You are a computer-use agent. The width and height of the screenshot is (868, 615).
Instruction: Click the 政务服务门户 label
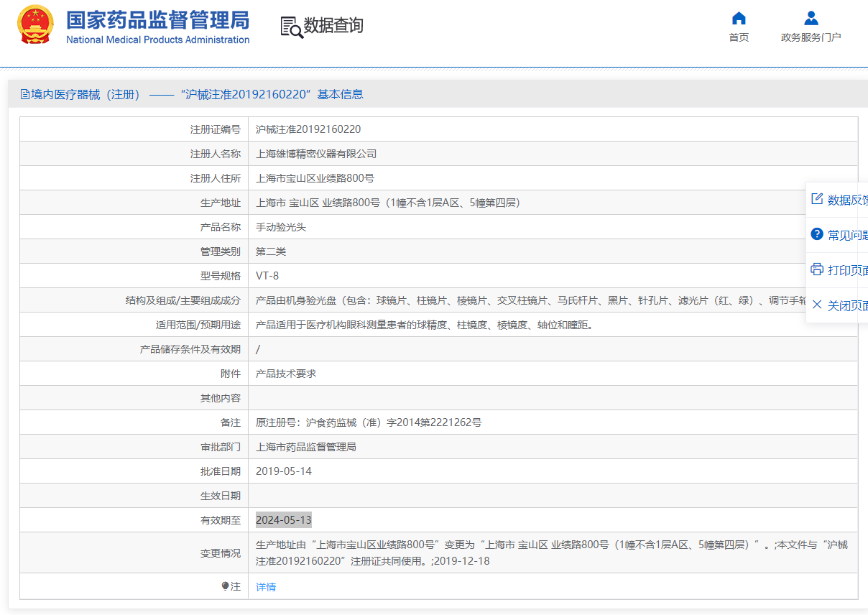tap(811, 37)
